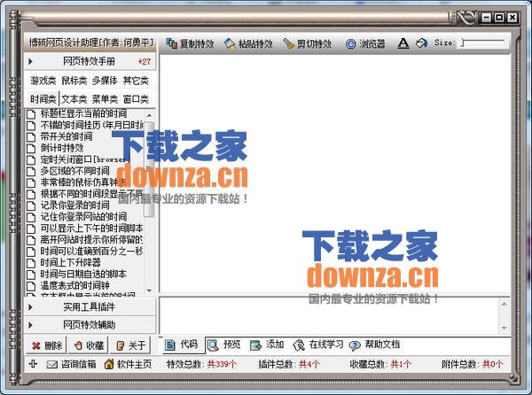Open 多区域的不同时间 list item
This screenshot has width=532, height=395.
click(x=75, y=171)
